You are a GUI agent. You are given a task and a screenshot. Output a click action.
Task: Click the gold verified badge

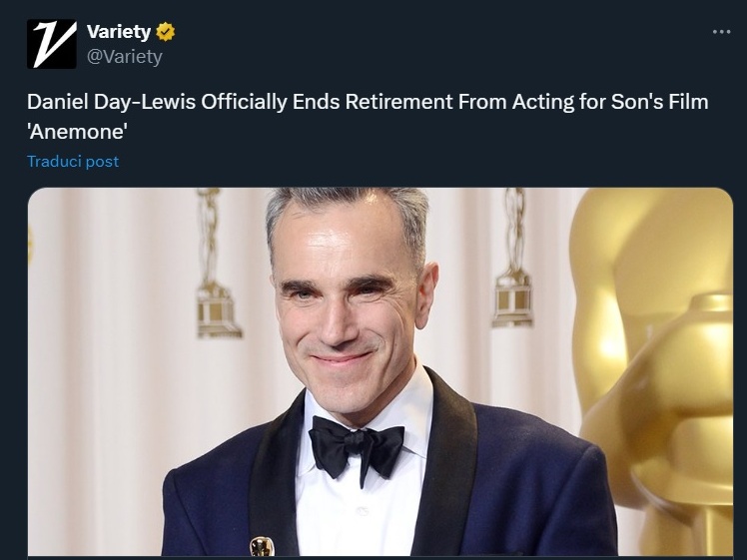tap(166, 32)
